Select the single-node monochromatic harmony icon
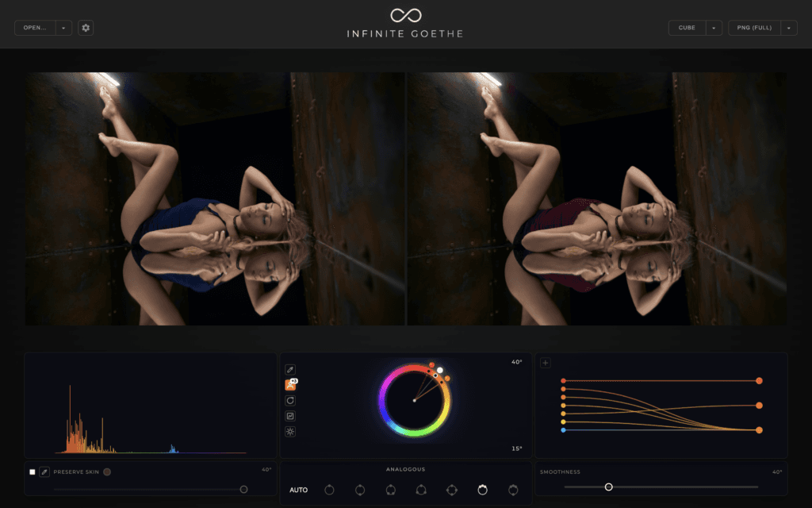 329,489
